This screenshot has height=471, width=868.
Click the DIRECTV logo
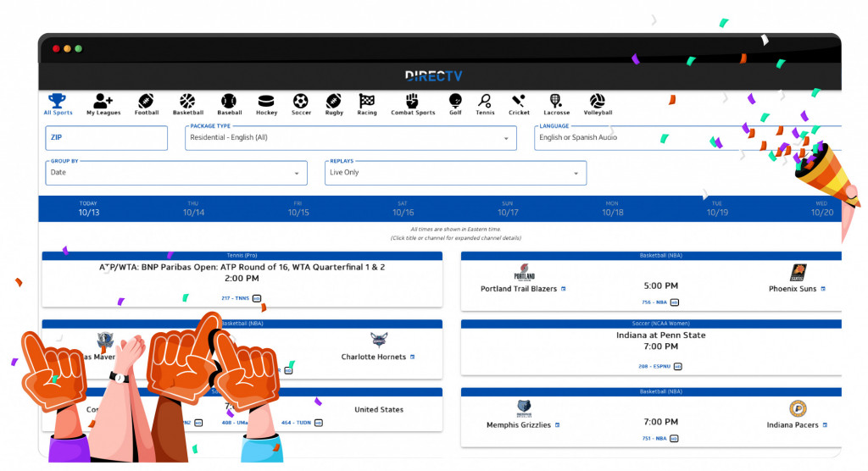433,76
